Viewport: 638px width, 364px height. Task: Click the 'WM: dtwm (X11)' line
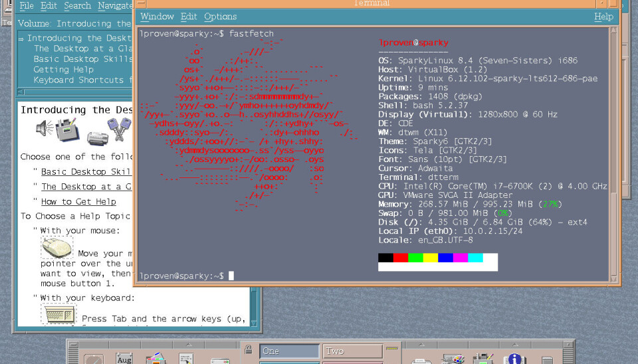413,132
